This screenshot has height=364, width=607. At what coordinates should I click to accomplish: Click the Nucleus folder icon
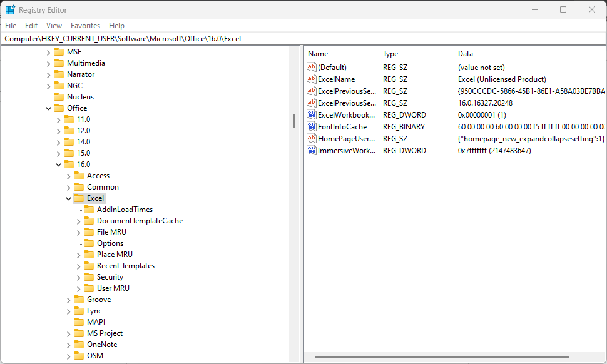tap(59, 97)
